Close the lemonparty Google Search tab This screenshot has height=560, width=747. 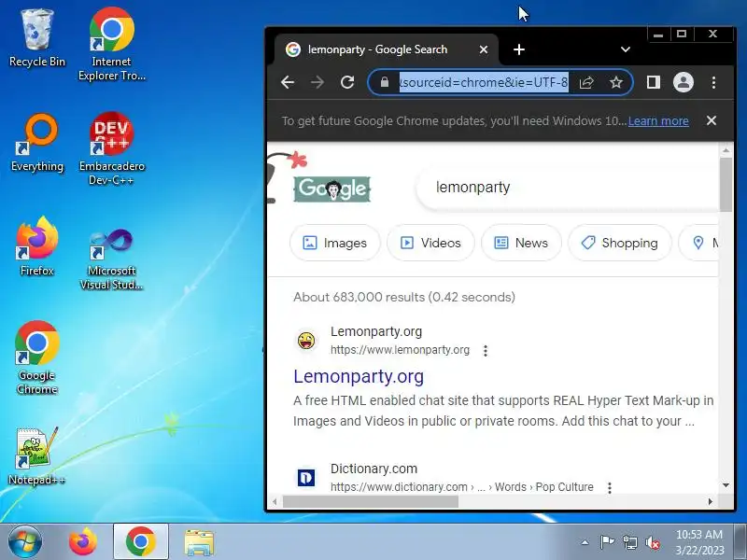[x=484, y=49]
